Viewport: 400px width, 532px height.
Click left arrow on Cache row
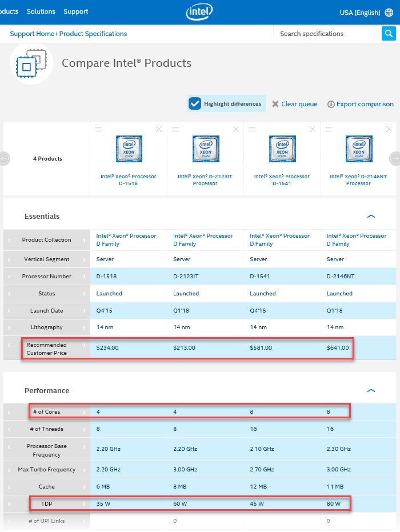(9, 487)
